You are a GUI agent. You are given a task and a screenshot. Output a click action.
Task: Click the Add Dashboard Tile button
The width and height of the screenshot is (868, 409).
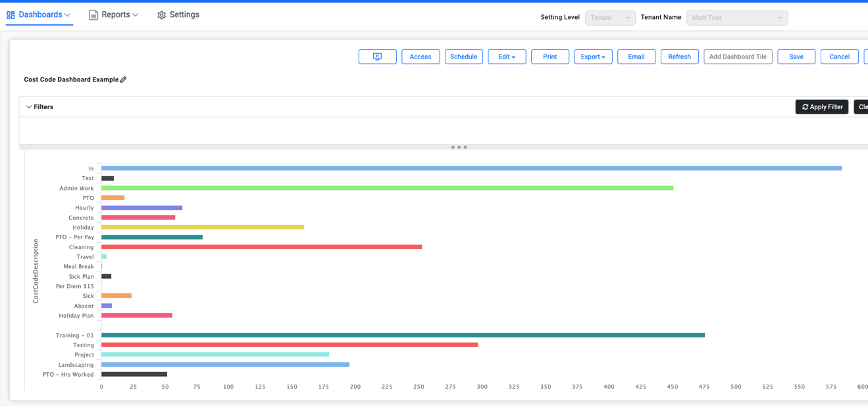coord(738,57)
